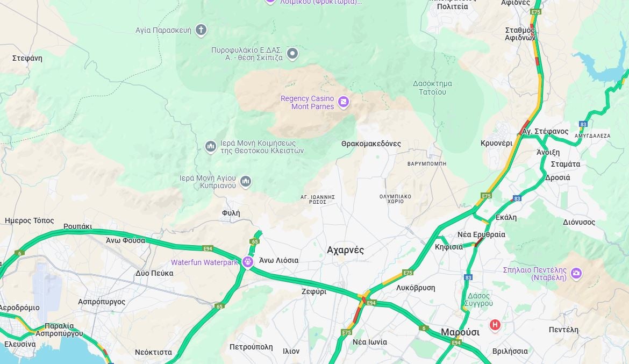Click the Θρακομακεδόνες place label
The width and height of the screenshot is (629, 364).
[371, 144]
